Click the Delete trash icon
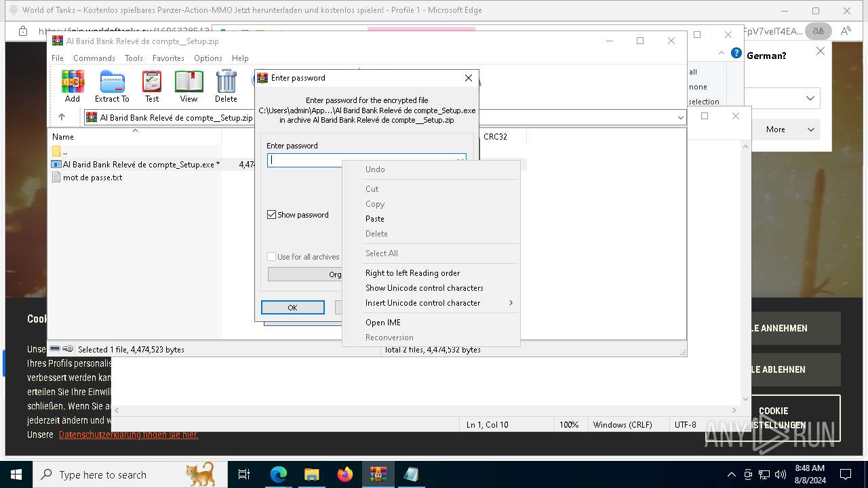 [x=226, y=86]
